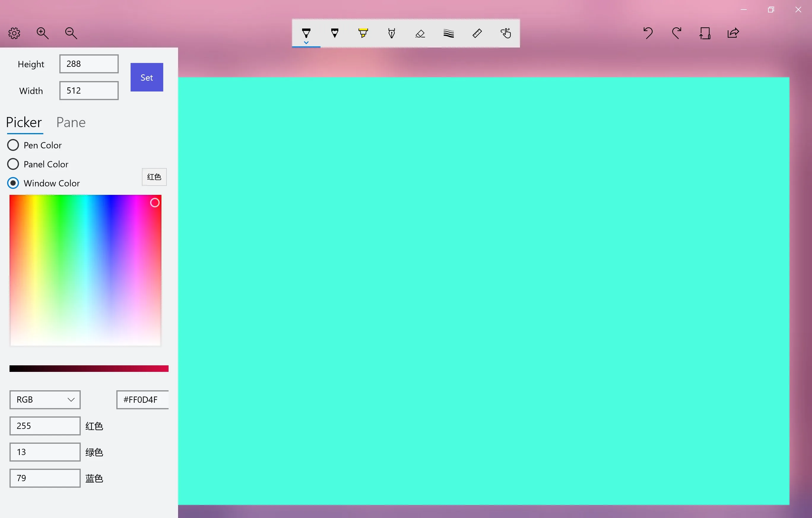Select the yellow highlighter tool
The height and width of the screenshot is (518, 812).
pos(363,33)
